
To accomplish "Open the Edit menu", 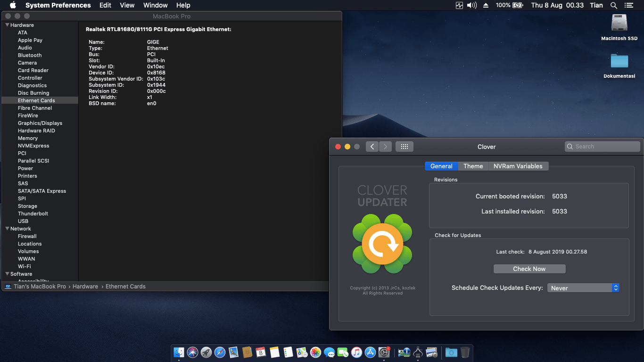I will [x=105, y=5].
